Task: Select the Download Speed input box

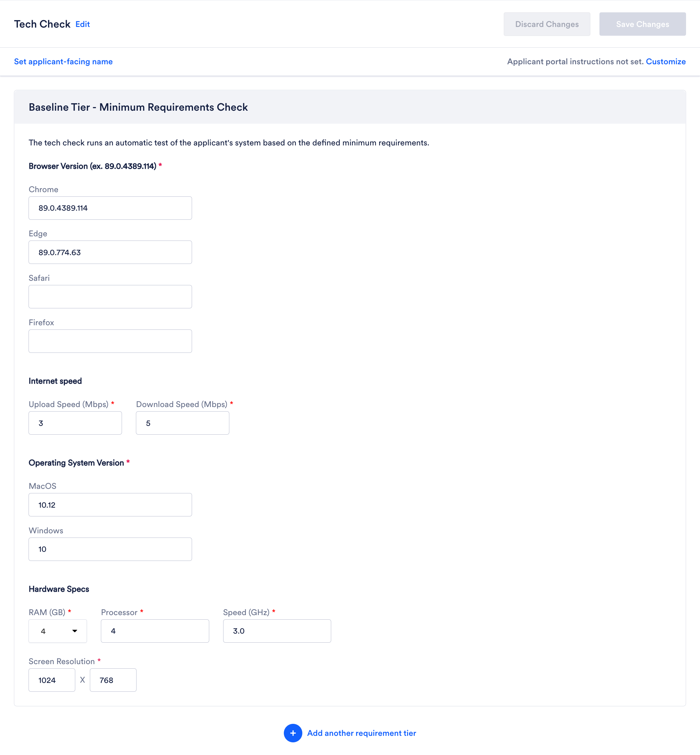Action: point(183,423)
